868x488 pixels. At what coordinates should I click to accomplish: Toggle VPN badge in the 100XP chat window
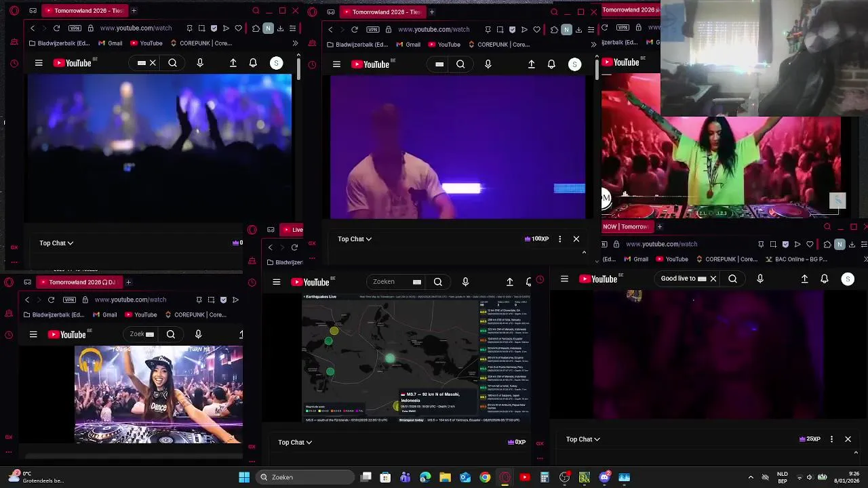point(373,30)
